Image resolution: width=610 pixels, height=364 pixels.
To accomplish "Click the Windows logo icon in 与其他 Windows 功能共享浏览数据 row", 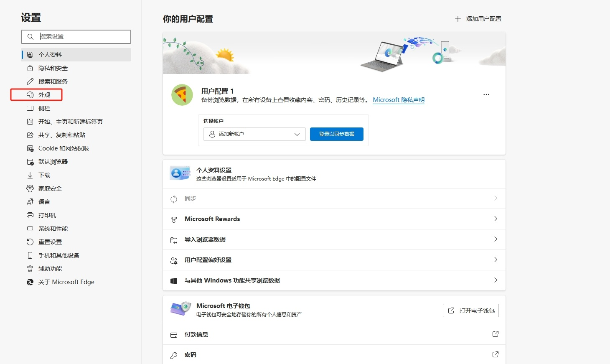I will [x=174, y=281].
